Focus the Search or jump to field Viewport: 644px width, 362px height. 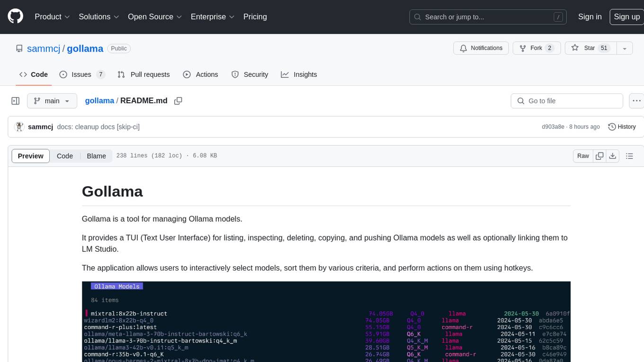pyautogui.click(x=488, y=17)
